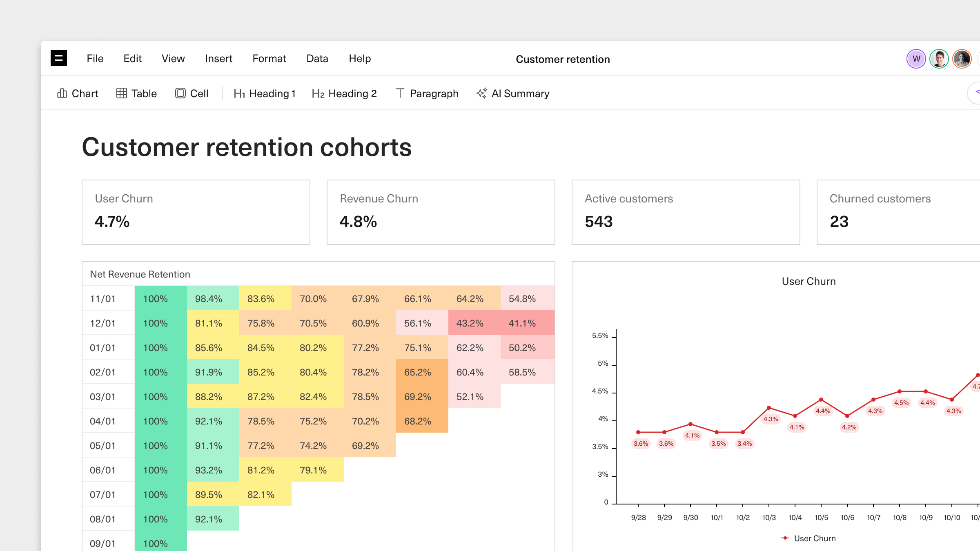Click the 9/30 data point labeled 4.1%
Viewport: 980px width, 551px height.
[x=690, y=424]
